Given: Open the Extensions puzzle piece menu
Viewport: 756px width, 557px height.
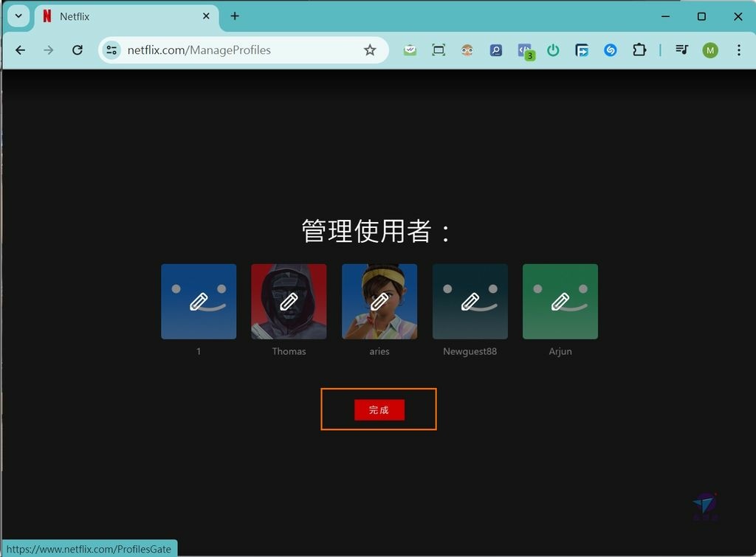Looking at the screenshot, I should point(639,50).
